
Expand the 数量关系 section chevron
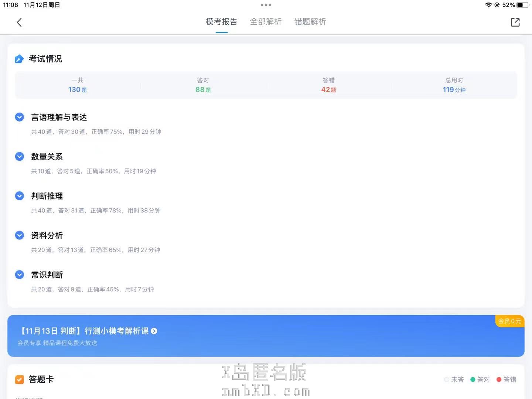(20, 157)
